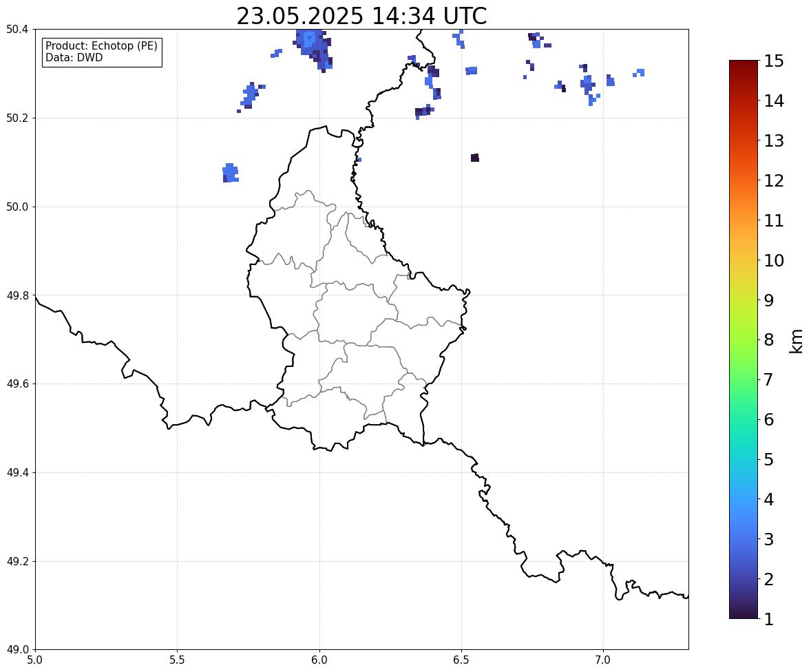
Task: Click colorbar tick label "12"
Action: tap(775, 180)
